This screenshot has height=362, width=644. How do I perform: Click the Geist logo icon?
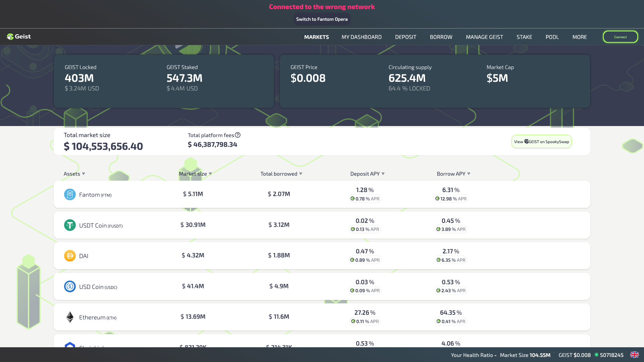pyautogui.click(x=10, y=37)
